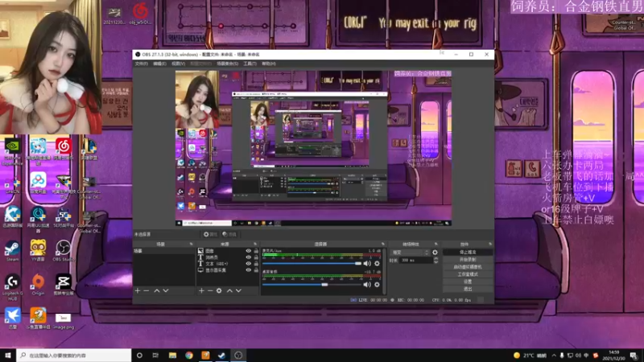Open the scene transition type dropdown
Image resolution: width=644 pixels, height=362 pixels.
pyautogui.click(x=410, y=253)
